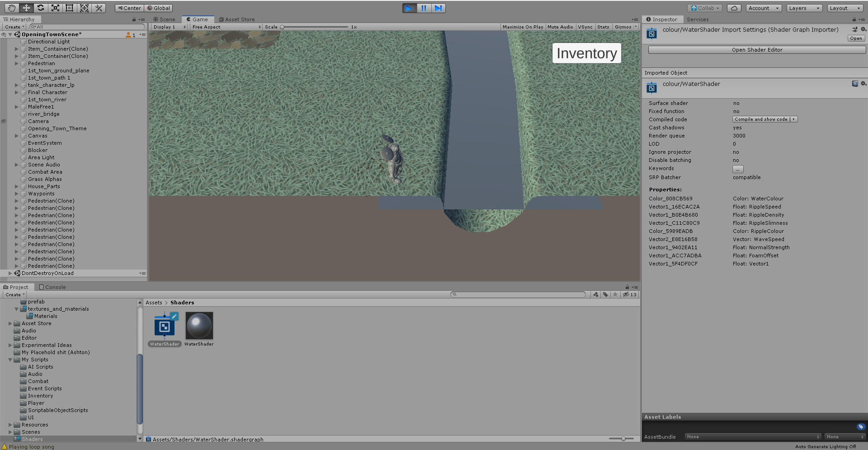Click the Open Shader Editor button
Screen dimensions: 868x450
756,50
